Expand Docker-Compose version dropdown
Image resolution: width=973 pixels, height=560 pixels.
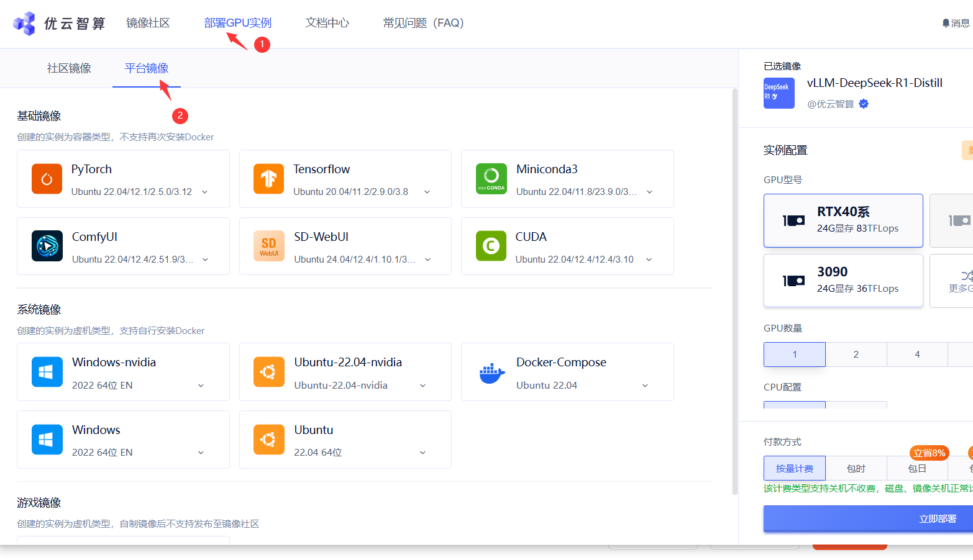pyautogui.click(x=645, y=386)
